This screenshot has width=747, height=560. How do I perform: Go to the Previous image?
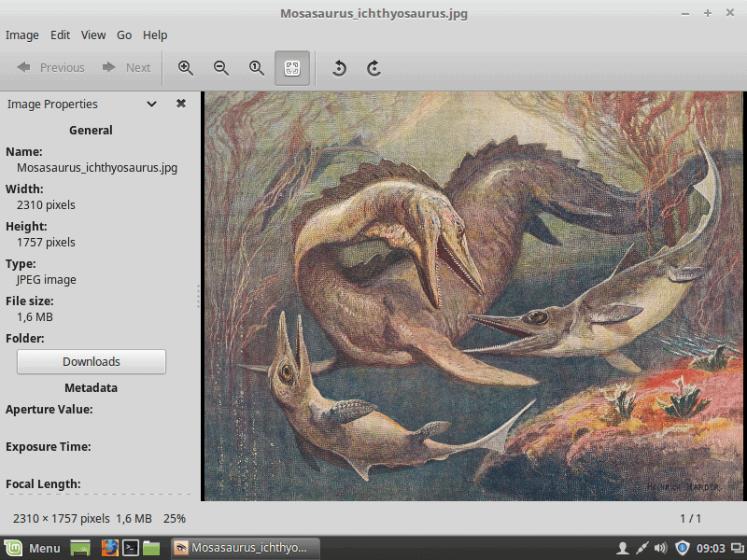(52, 67)
